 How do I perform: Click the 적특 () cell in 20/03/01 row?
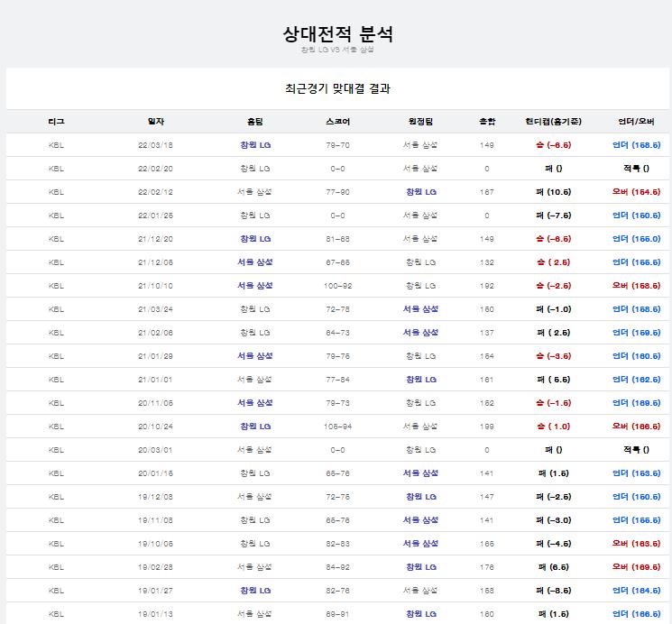tap(636, 450)
